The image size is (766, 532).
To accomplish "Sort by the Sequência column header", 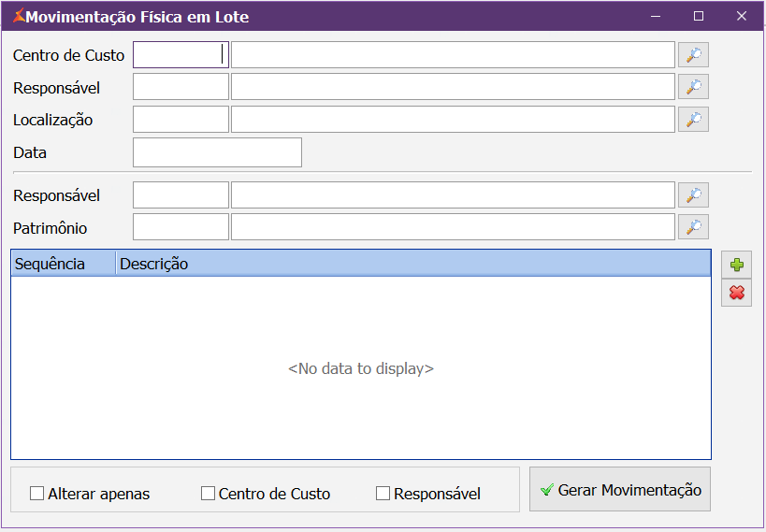I will coord(63,264).
